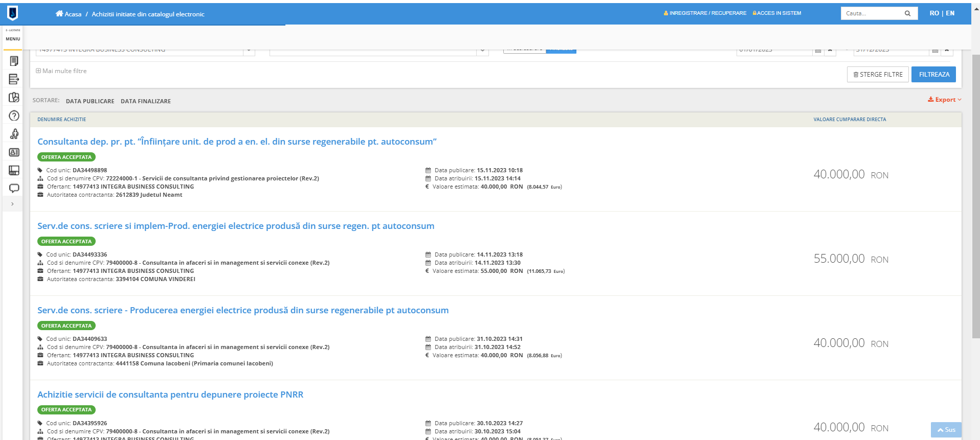The image size is (980, 440).
Task: Click the 55.000,00 RON value
Action: [851, 259]
